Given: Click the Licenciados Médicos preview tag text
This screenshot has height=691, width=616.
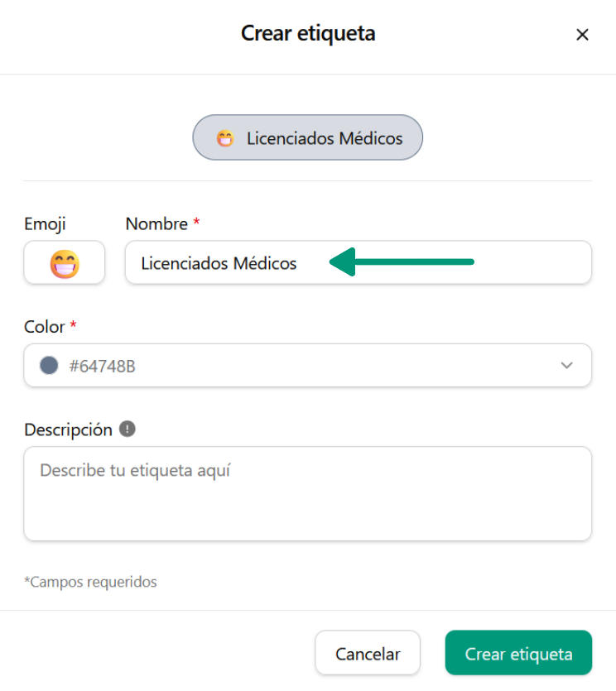Looking at the screenshot, I should pos(325,138).
